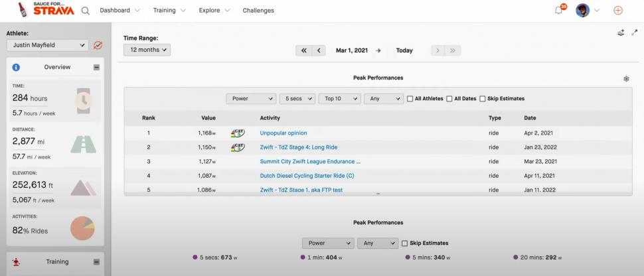Image resolution: width=644 pixels, height=276 pixels.
Task: Open the Athlete Justin Mayfield dropdown
Action: pyautogui.click(x=48, y=45)
